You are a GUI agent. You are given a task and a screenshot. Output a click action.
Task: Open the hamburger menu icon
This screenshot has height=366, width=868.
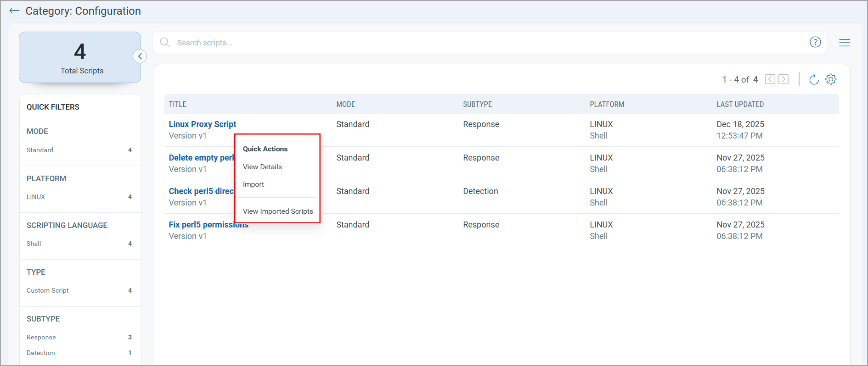point(844,43)
